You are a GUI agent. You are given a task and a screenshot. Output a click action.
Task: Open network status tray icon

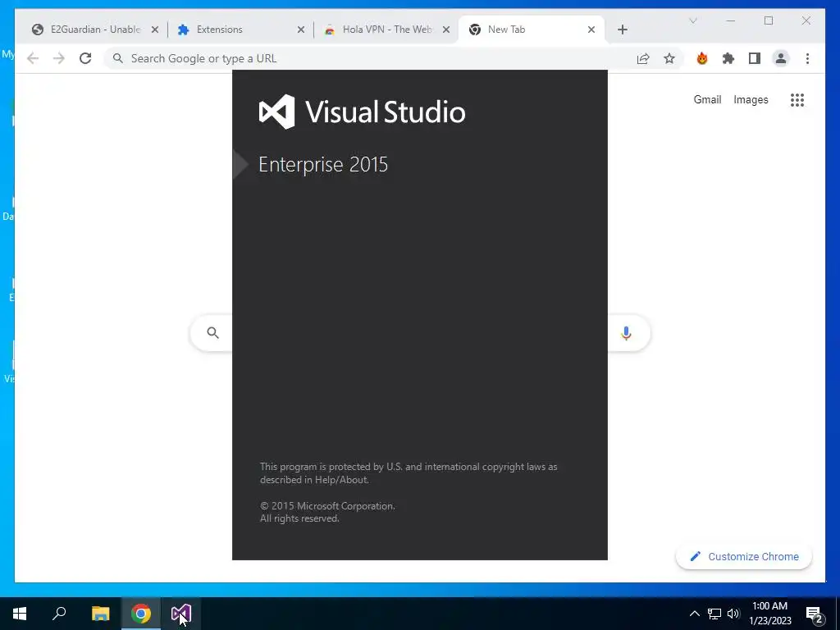[714, 614]
